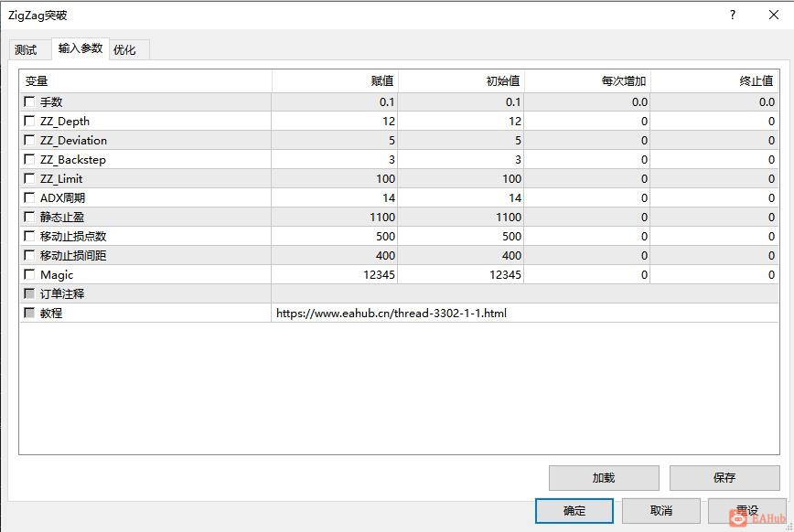Viewport: 794px width, 532px height.
Task: Click the 订单注释 variable name
Action: click(62, 294)
